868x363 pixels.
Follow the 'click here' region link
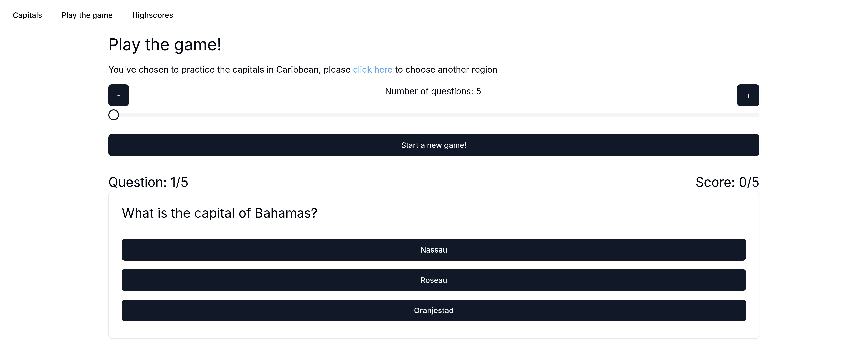372,70
